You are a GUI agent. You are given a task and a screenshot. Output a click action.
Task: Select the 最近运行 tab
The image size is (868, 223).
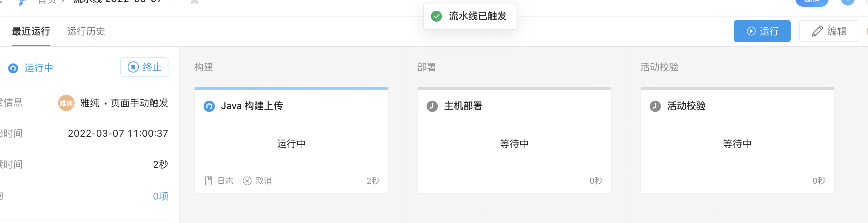coord(31,31)
